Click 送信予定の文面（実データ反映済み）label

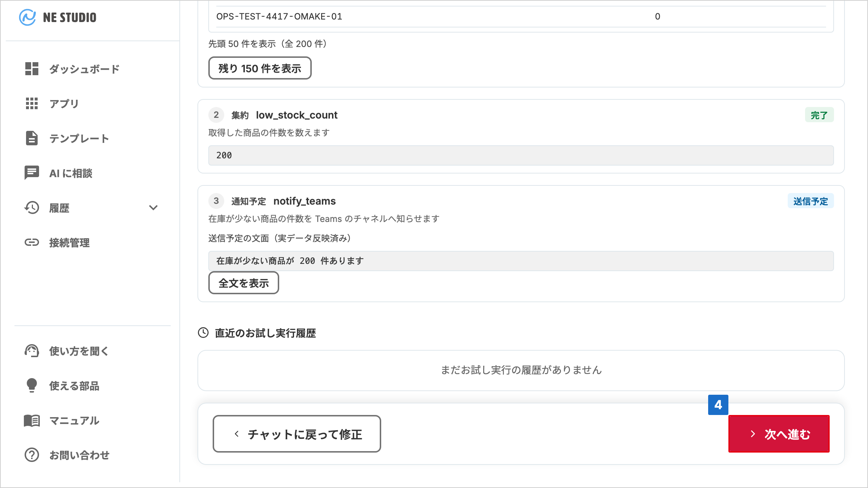(279, 238)
